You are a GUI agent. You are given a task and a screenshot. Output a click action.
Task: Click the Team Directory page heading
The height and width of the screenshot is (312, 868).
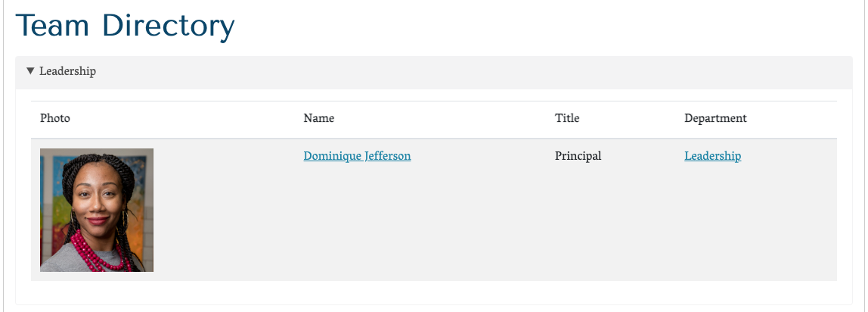(x=125, y=26)
